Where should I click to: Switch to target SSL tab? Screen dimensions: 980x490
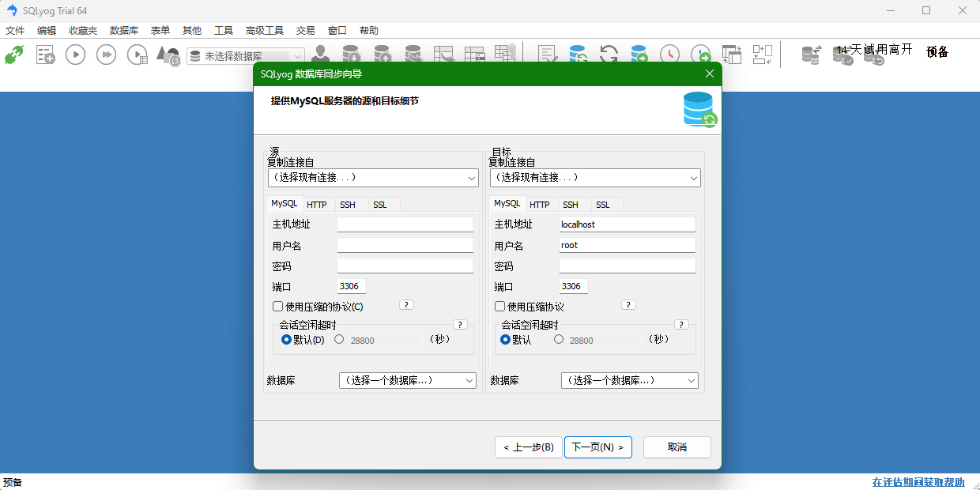[x=603, y=205]
